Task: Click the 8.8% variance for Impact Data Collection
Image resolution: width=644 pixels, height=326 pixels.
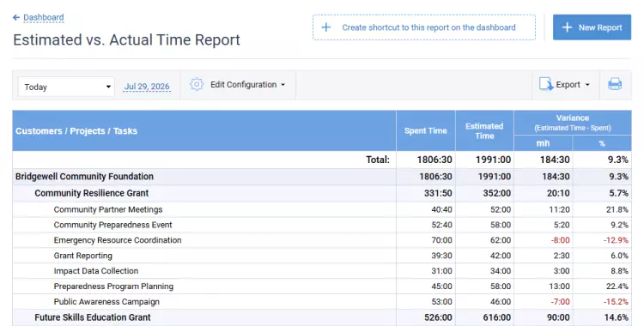Action: [x=619, y=271]
